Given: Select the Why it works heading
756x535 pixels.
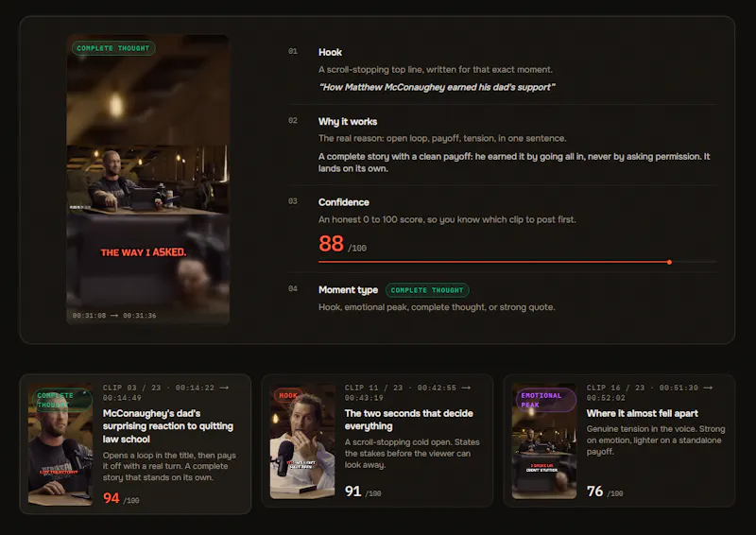Looking at the screenshot, I should coord(348,122).
